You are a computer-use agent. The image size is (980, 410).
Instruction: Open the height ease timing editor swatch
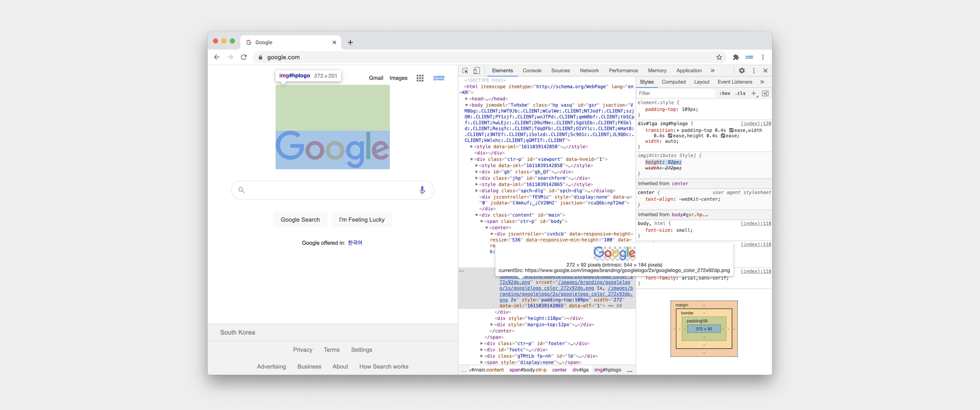pyautogui.click(x=723, y=136)
